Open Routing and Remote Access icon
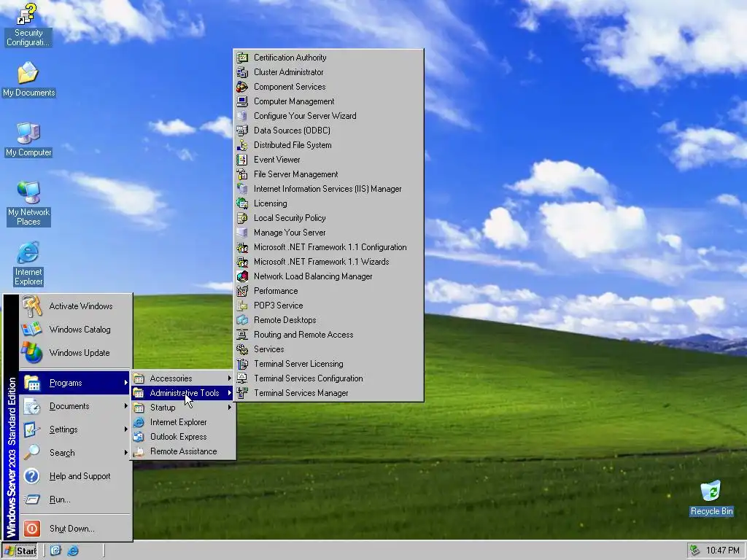This screenshot has width=747, height=560. (242, 335)
